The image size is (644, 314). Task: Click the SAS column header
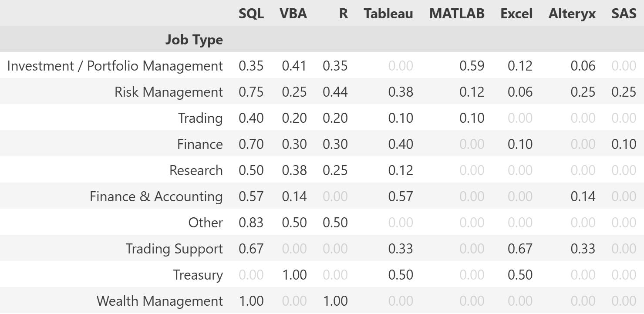(624, 14)
